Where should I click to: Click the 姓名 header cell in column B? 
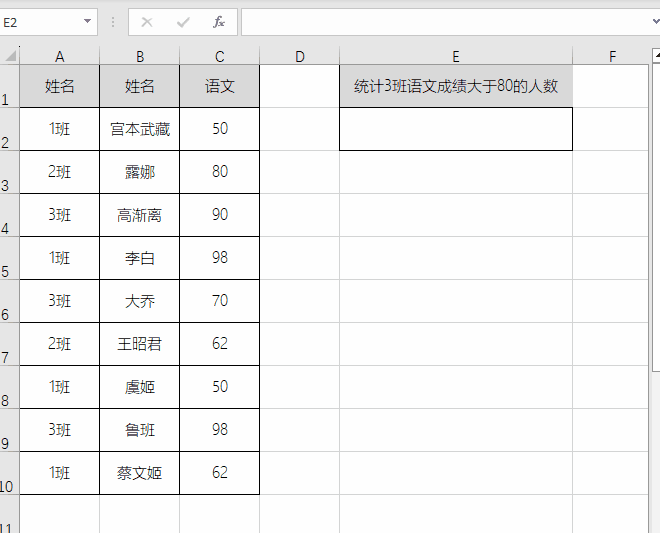[x=139, y=86]
